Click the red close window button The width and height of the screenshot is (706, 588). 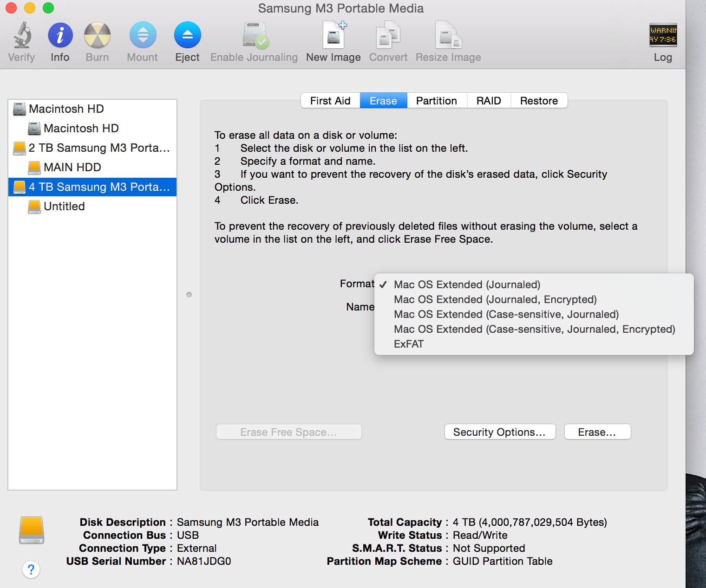pos(11,8)
